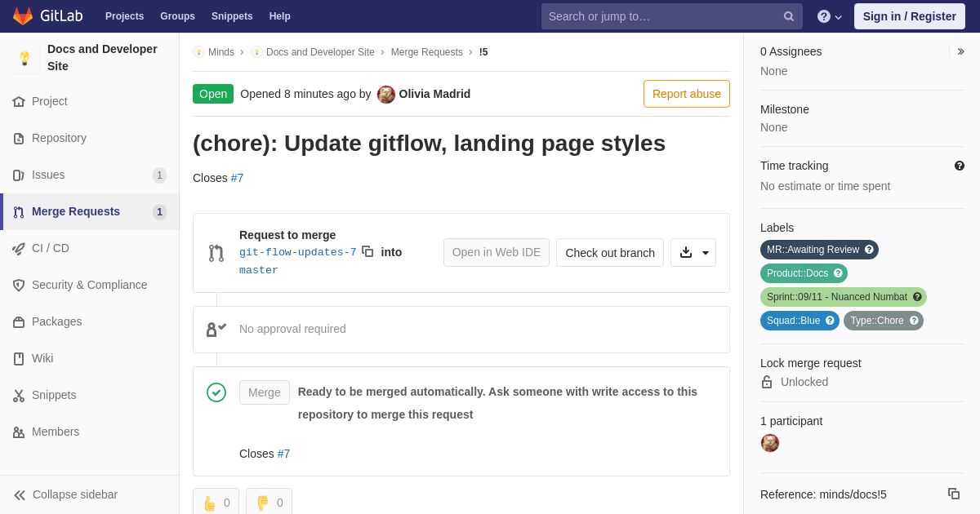Click the Report abuse button
The image size is (980, 514).
tap(687, 94)
